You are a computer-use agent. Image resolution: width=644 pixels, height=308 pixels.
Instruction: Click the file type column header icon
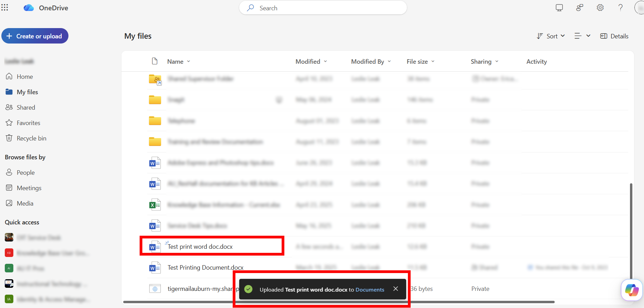(x=155, y=61)
